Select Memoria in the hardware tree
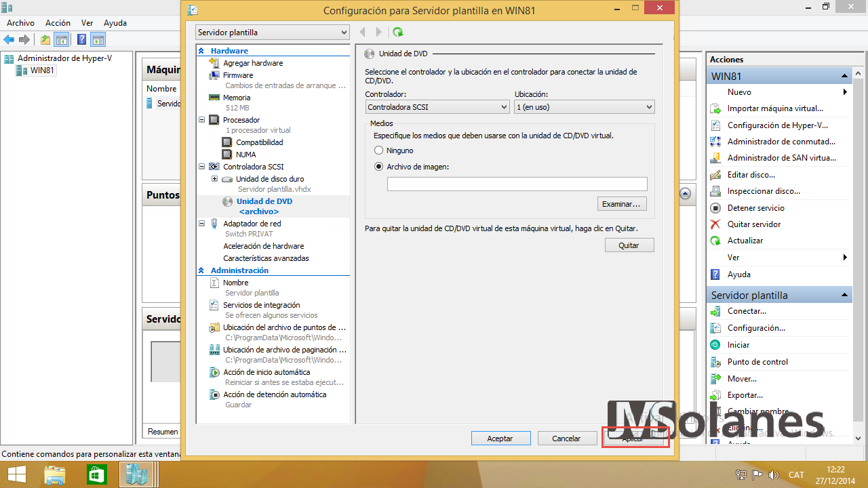868x488 pixels. coord(237,98)
